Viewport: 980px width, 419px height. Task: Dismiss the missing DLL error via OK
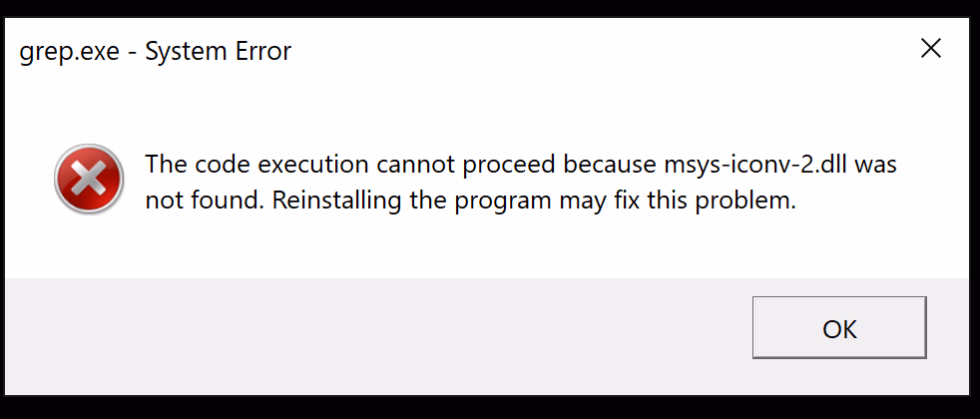coord(839,329)
